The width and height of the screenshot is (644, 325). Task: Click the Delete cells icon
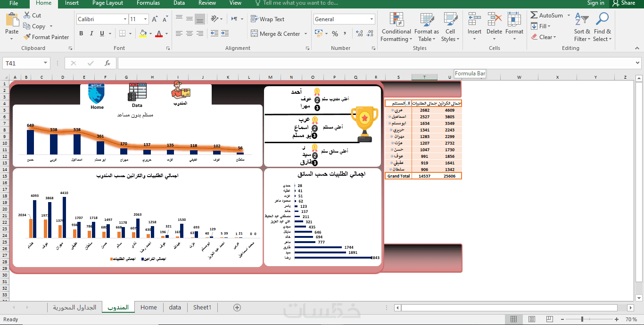tap(494, 19)
